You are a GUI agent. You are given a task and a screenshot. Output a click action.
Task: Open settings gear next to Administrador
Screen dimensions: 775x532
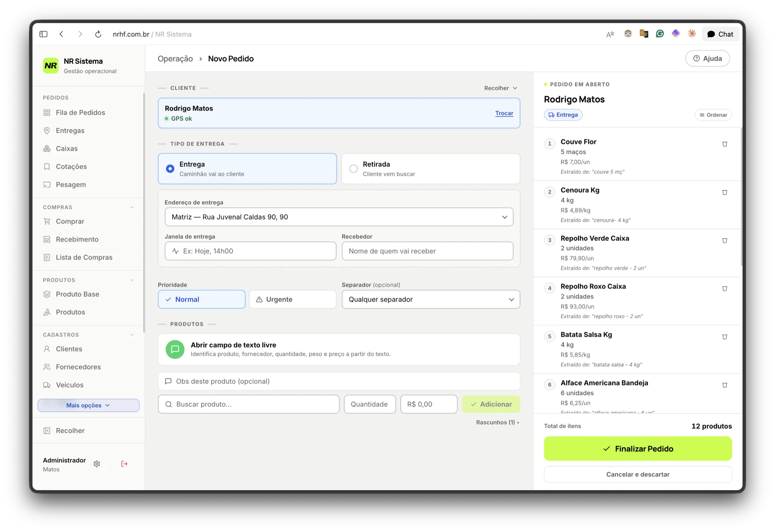pos(97,464)
